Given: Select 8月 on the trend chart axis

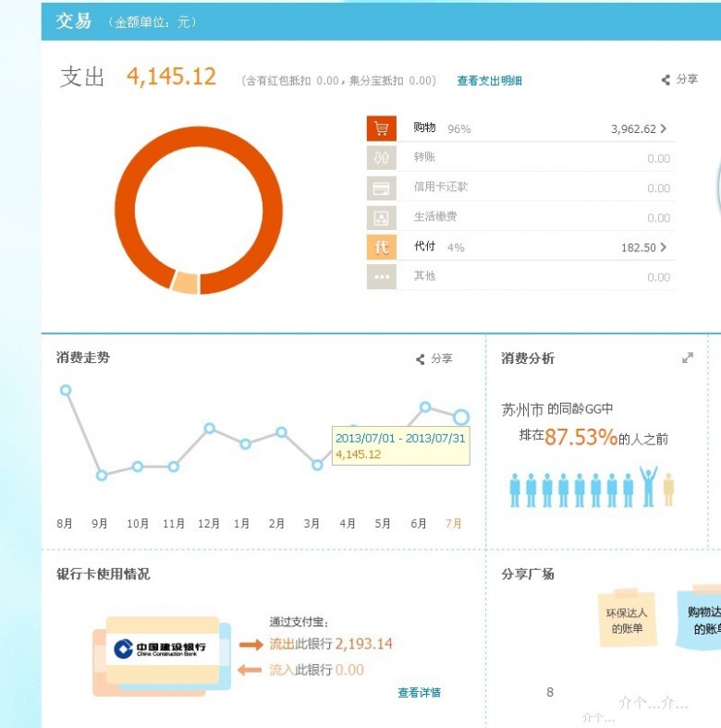Looking at the screenshot, I should pos(65,524).
